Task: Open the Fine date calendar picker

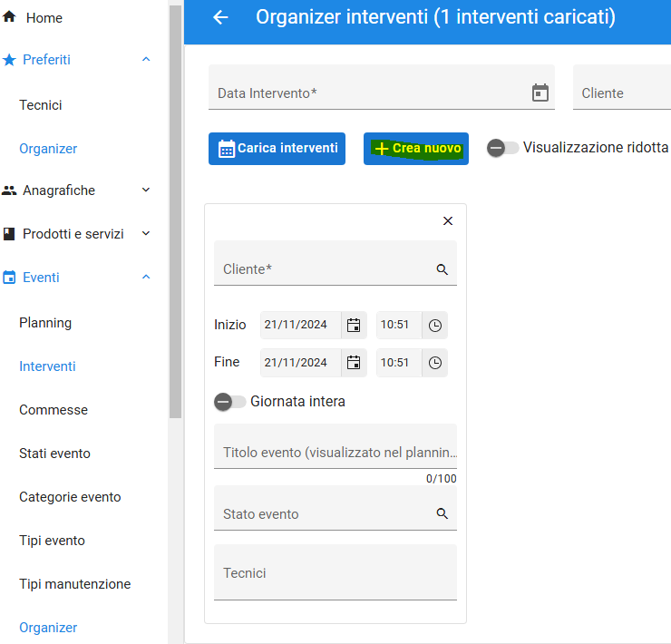Action: pos(354,363)
